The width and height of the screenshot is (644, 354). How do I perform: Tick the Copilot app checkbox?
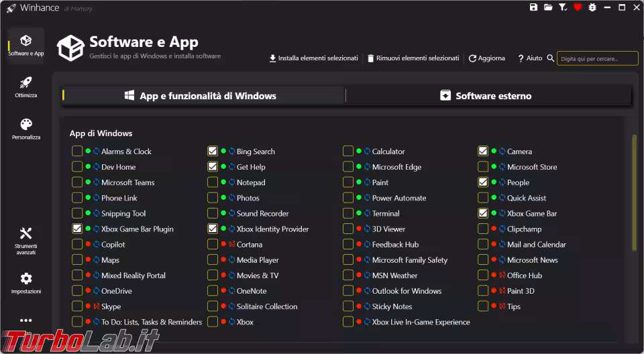click(77, 245)
